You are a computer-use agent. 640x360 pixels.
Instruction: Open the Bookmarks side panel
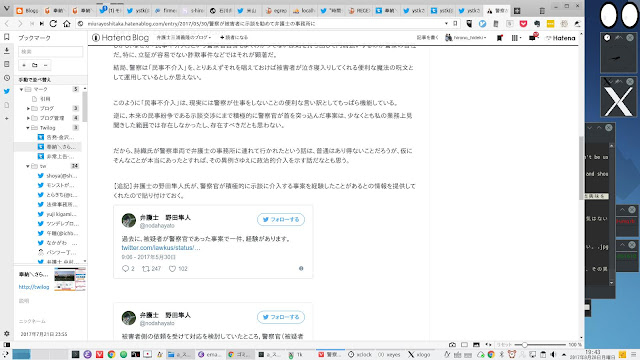(x=7, y=37)
